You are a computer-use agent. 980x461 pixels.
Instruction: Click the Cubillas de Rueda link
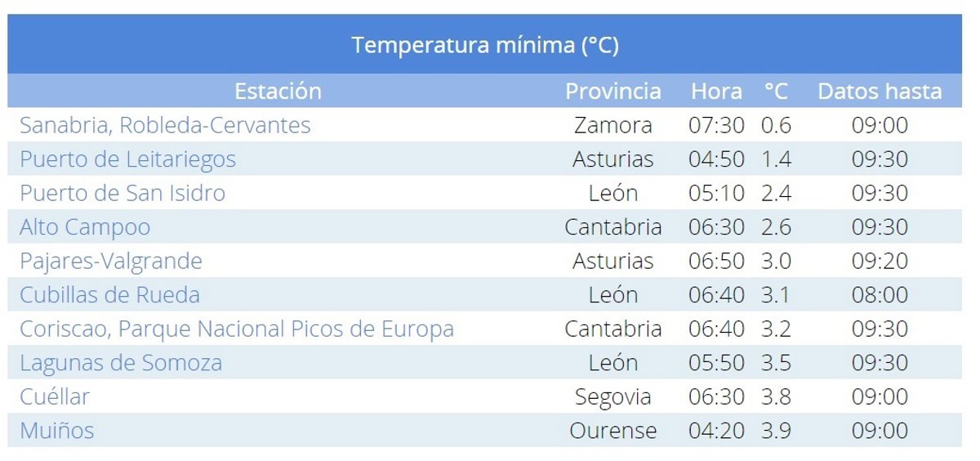[x=109, y=295]
